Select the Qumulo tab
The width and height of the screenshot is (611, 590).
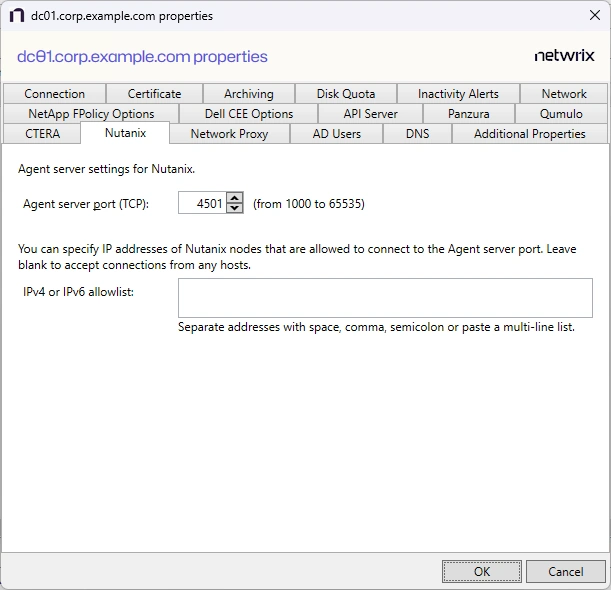(x=561, y=114)
